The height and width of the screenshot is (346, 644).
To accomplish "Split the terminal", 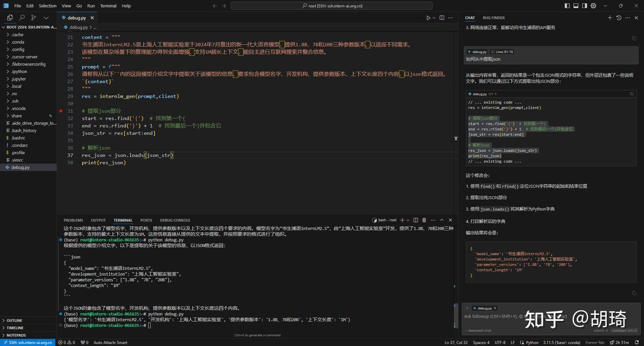I will [x=416, y=220].
